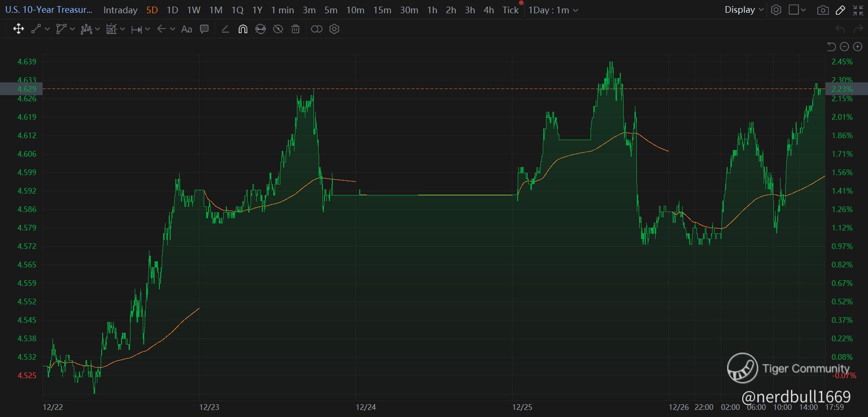Screen dimensions: 868x417
Task: Switch to the 1 min interval
Action: [283, 10]
